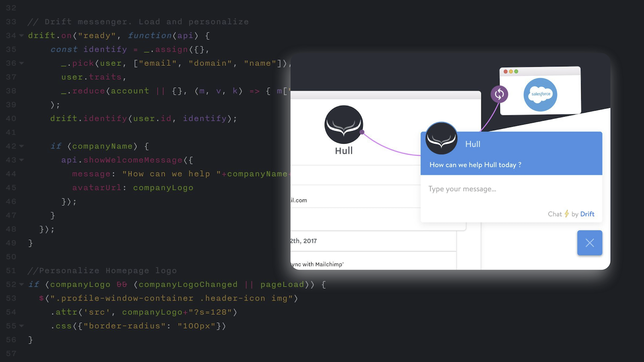Click the "2th, 2017" date row
Image resolution: width=644 pixels, height=362 pixels.
click(373, 241)
